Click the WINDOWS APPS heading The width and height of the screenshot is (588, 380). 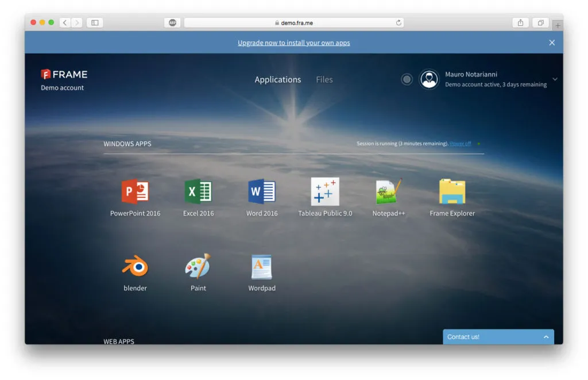coord(127,144)
